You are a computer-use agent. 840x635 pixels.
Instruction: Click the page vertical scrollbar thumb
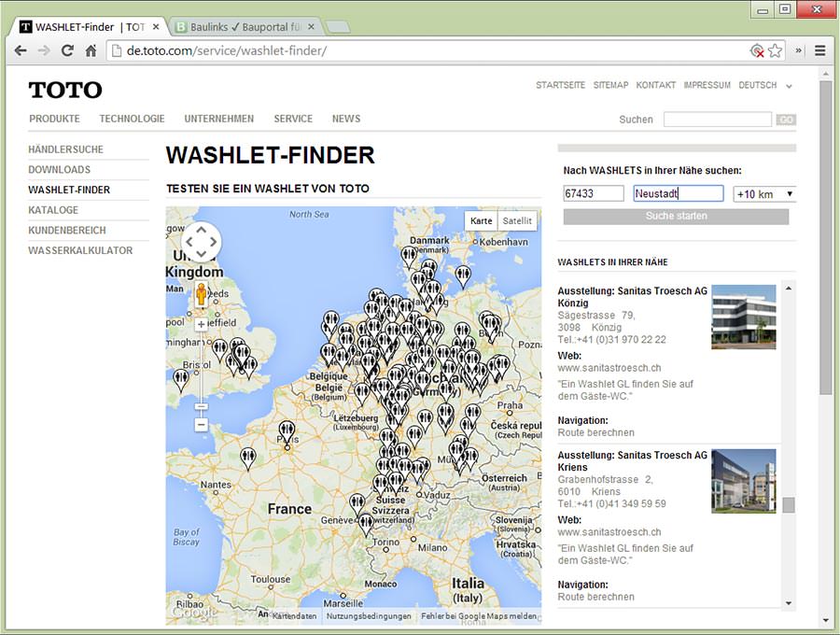826,238
